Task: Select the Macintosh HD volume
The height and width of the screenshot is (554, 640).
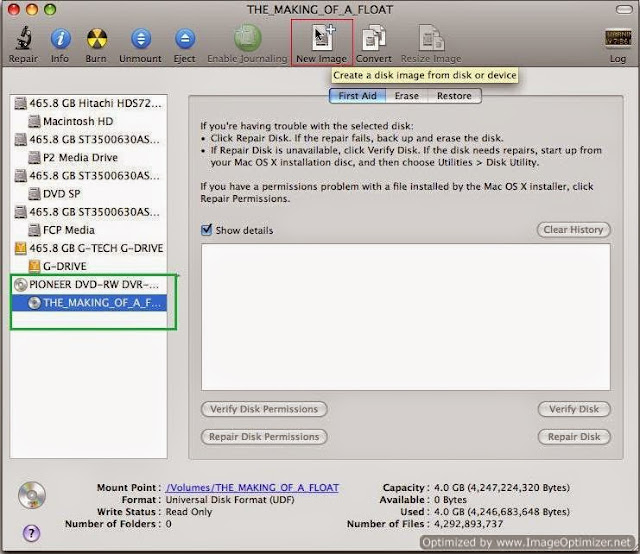Action: pos(89,121)
